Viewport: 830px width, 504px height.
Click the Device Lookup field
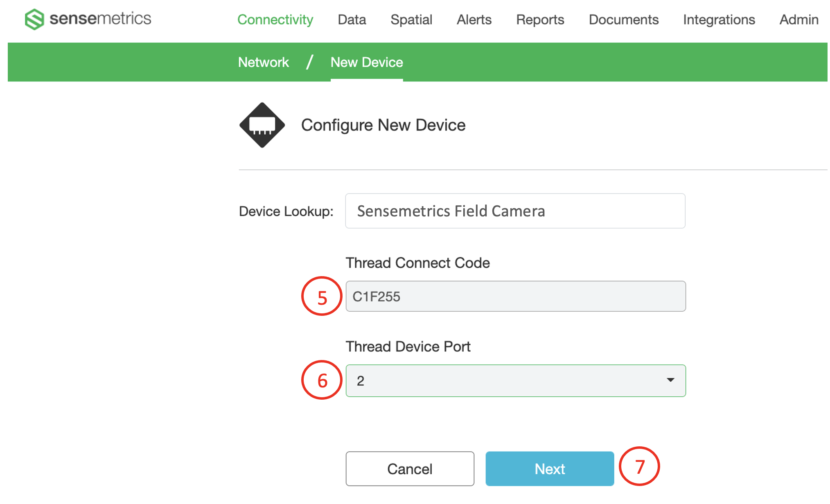point(515,211)
